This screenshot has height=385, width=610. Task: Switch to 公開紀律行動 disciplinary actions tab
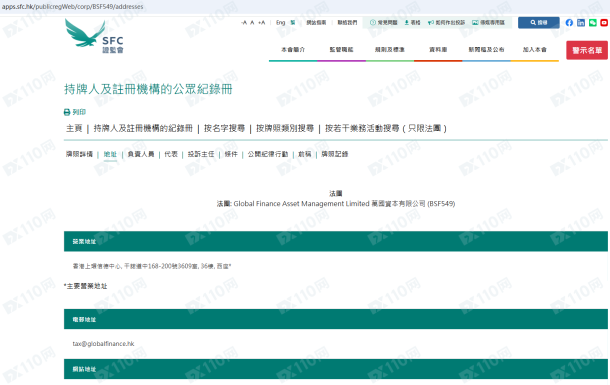(x=268, y=154)
